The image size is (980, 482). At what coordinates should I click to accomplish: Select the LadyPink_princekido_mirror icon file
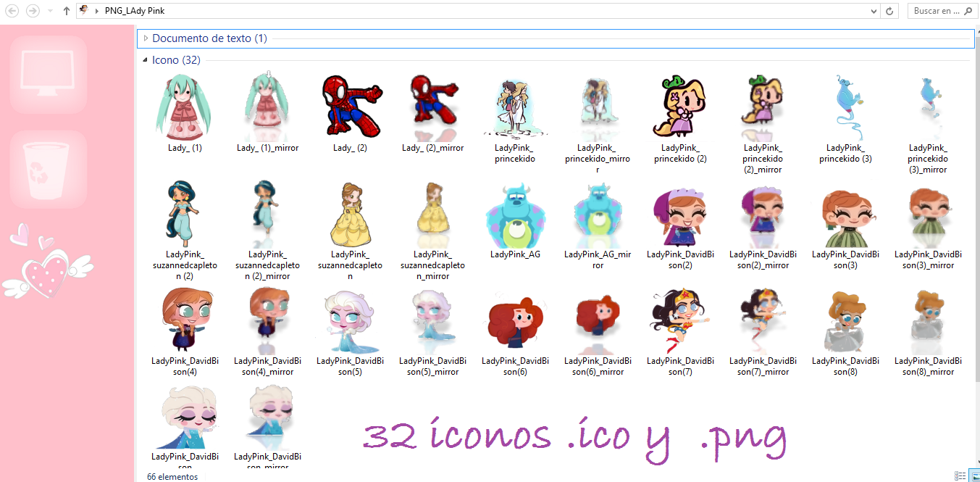(x=598, y=107)
